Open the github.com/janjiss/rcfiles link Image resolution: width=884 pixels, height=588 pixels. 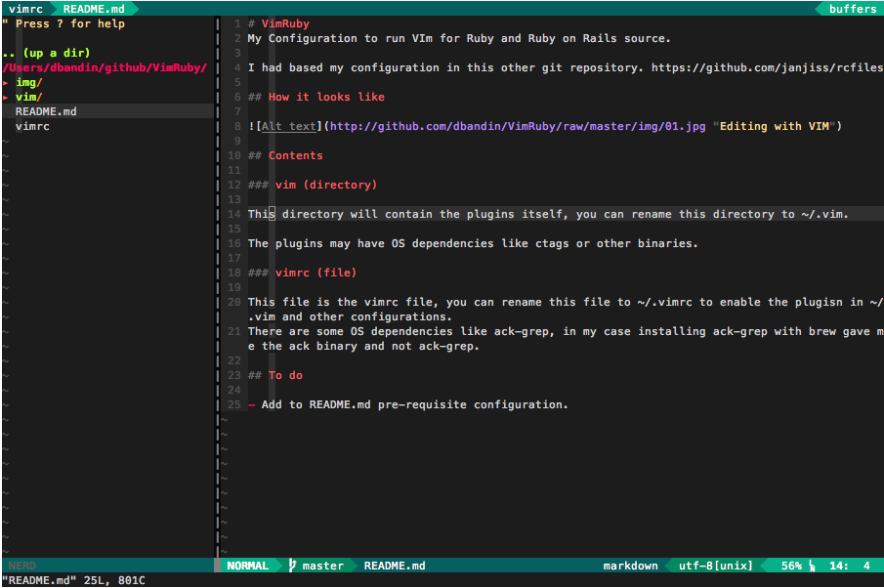(768, 67)
